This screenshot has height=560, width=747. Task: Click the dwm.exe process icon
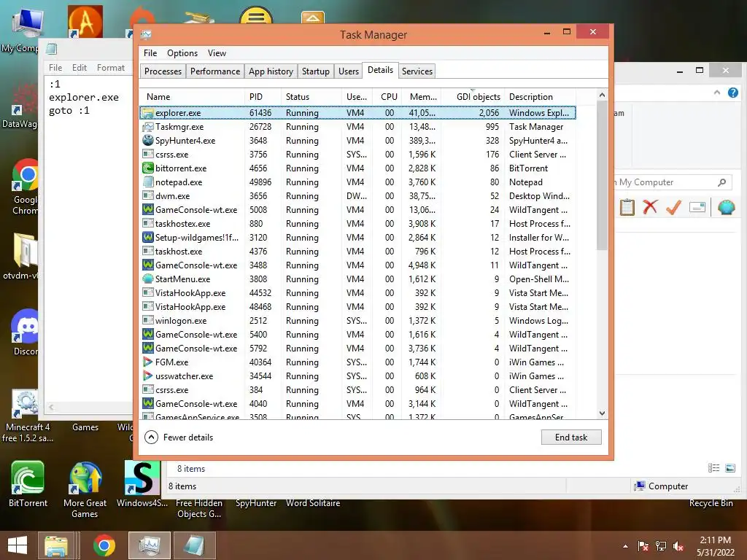[x=148, y=195]
